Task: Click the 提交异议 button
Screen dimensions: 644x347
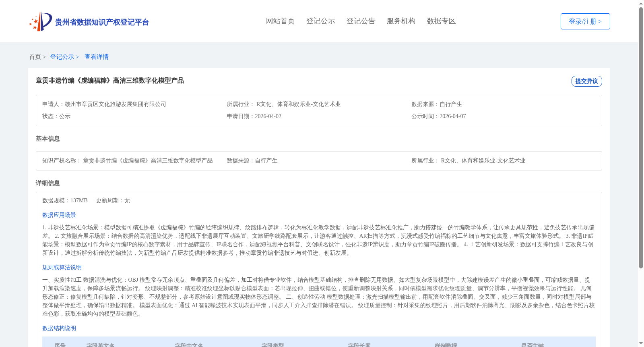Action: 586,81
